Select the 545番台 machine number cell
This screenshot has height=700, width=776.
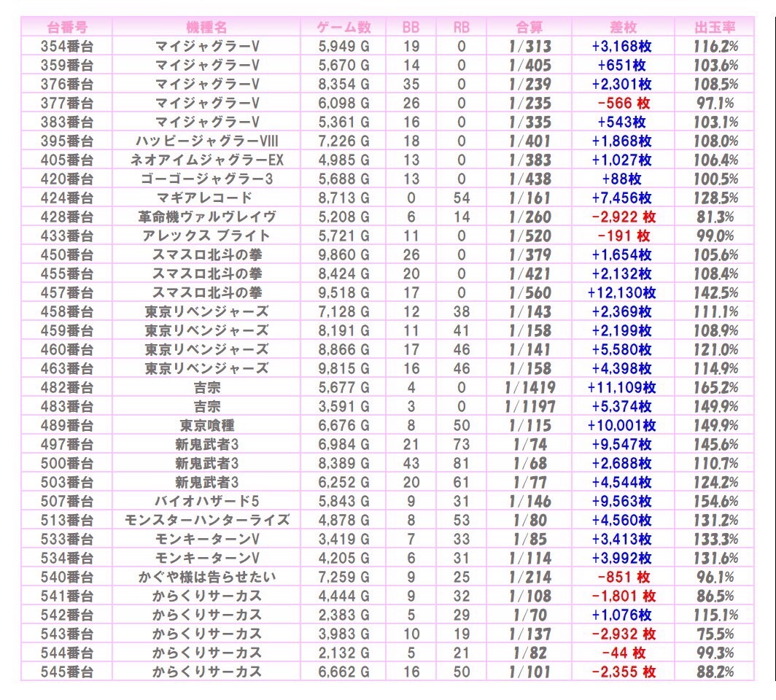[67, 672]
